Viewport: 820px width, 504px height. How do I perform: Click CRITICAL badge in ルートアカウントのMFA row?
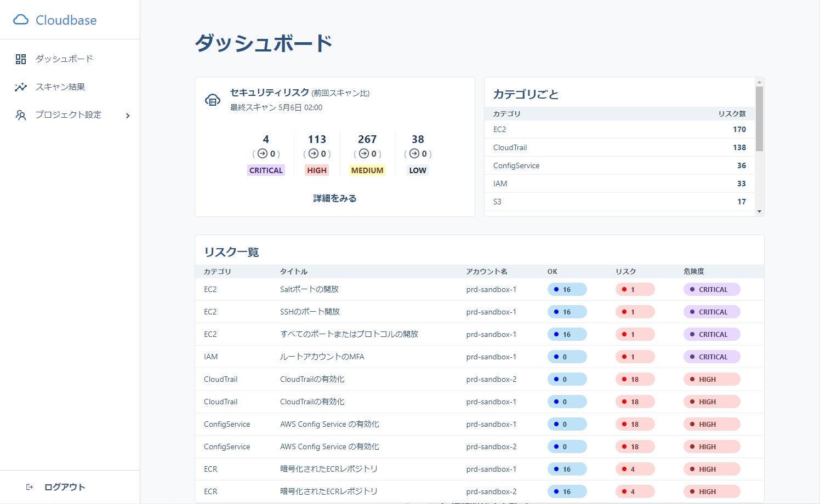[x=712, y=357]
